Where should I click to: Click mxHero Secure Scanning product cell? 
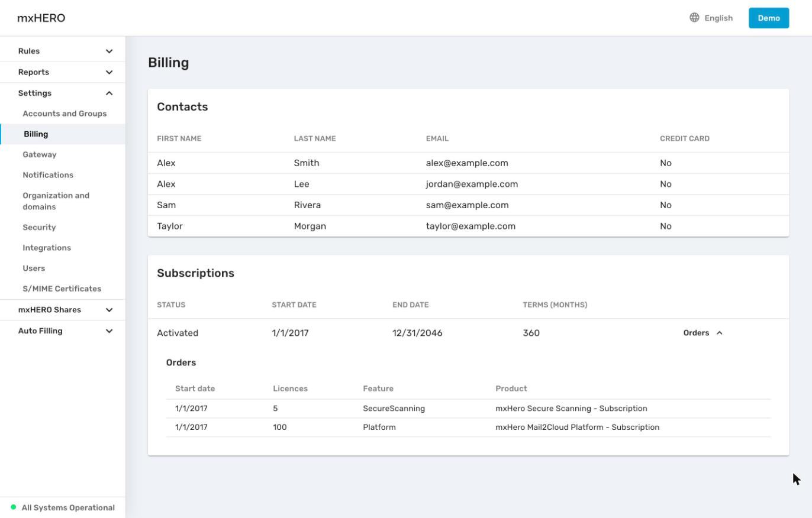click(x=571, y=409)
